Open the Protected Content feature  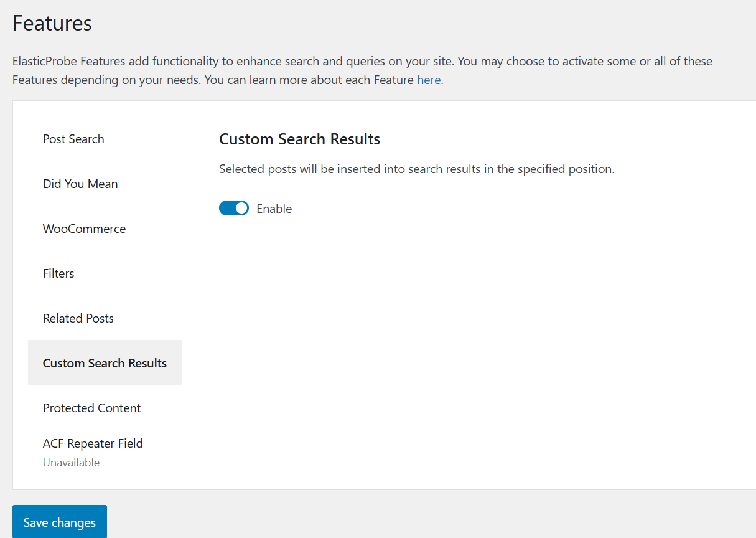point(91,408)
